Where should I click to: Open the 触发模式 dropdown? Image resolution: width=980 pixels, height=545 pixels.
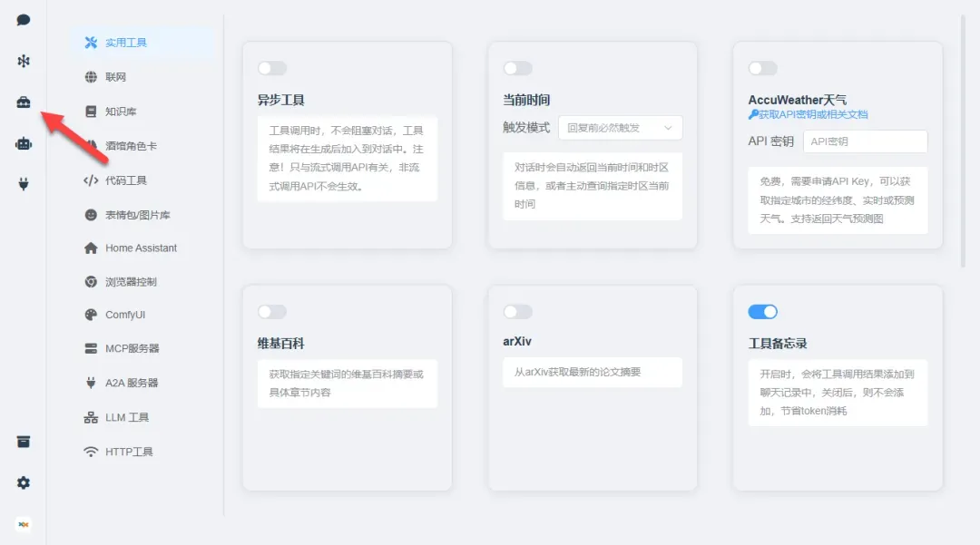(620, 128)
